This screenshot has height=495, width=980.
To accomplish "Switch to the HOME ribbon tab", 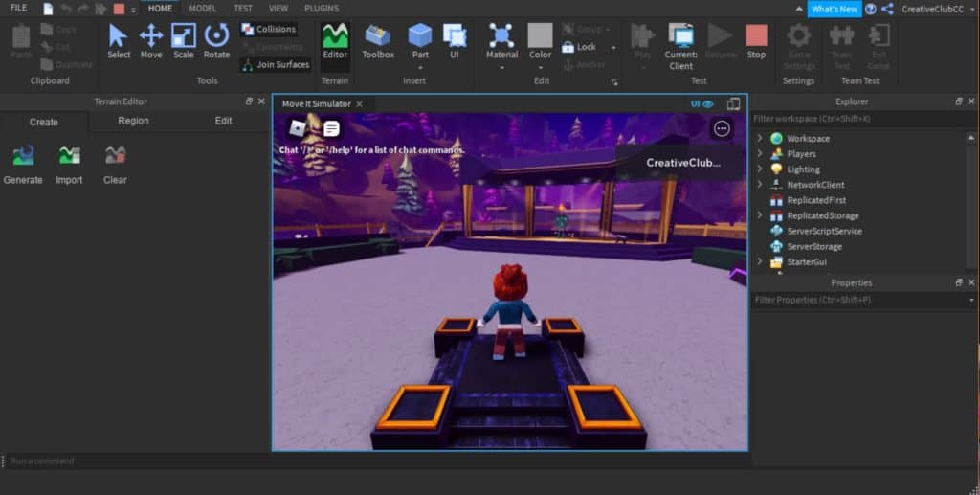I will [160, 9].
